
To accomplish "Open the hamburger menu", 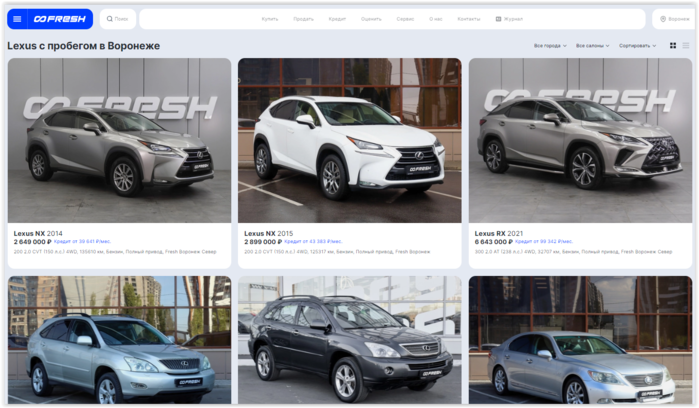I will click(x=17, y=19).
